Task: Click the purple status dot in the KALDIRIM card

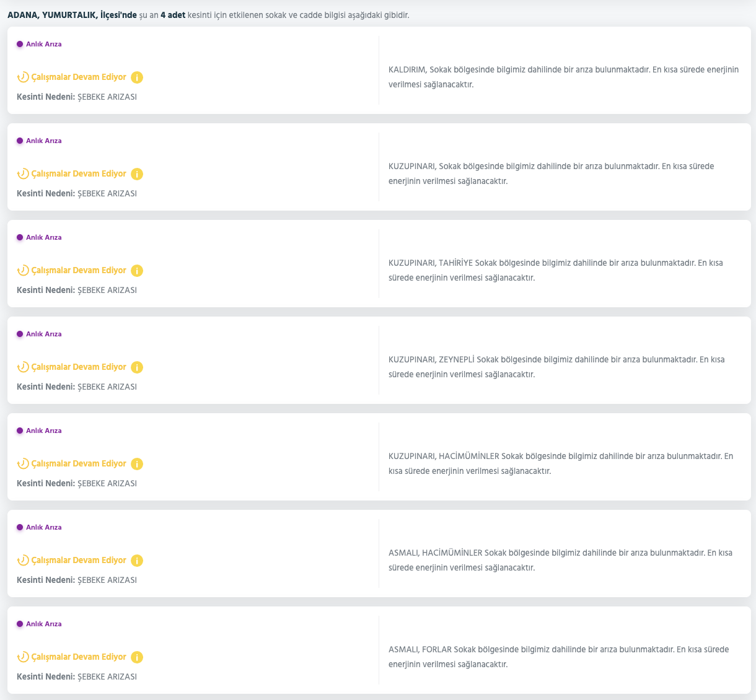Action: click(x=20, y=44)
